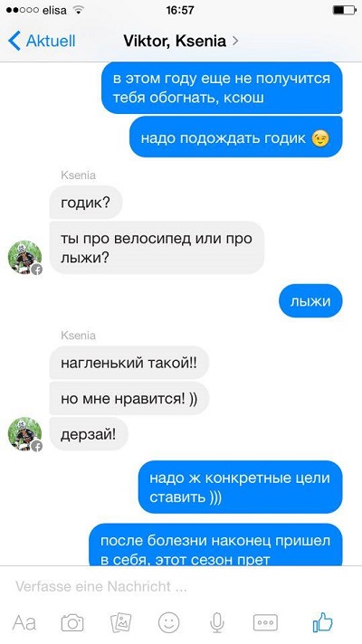Tap the надо ж конкретные цели bubble

[240, 488]
